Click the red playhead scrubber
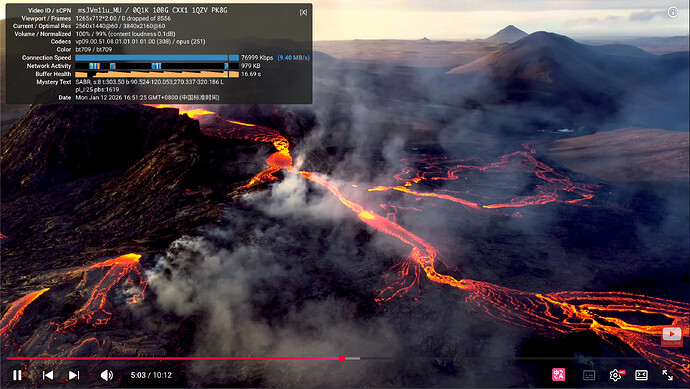This screenshot has height=389, width=690. [x=342, y=358]
